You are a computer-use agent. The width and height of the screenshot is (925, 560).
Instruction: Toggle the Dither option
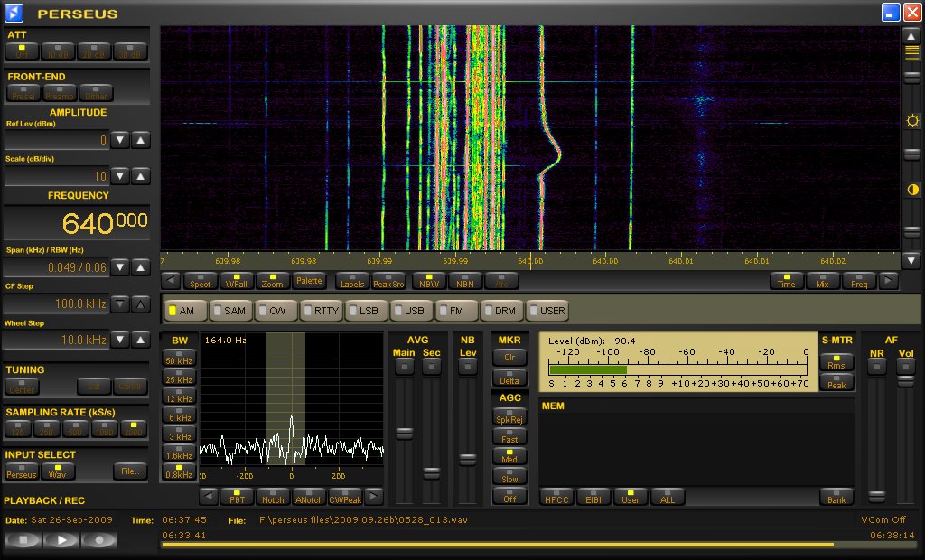pyautogui.click(x=96, y=93)
